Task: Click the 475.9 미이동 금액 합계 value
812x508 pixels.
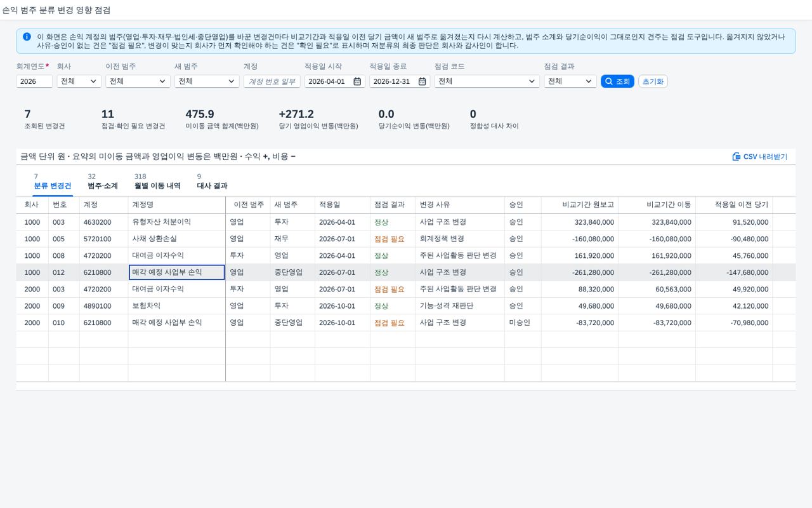Action: click(200, 114)
